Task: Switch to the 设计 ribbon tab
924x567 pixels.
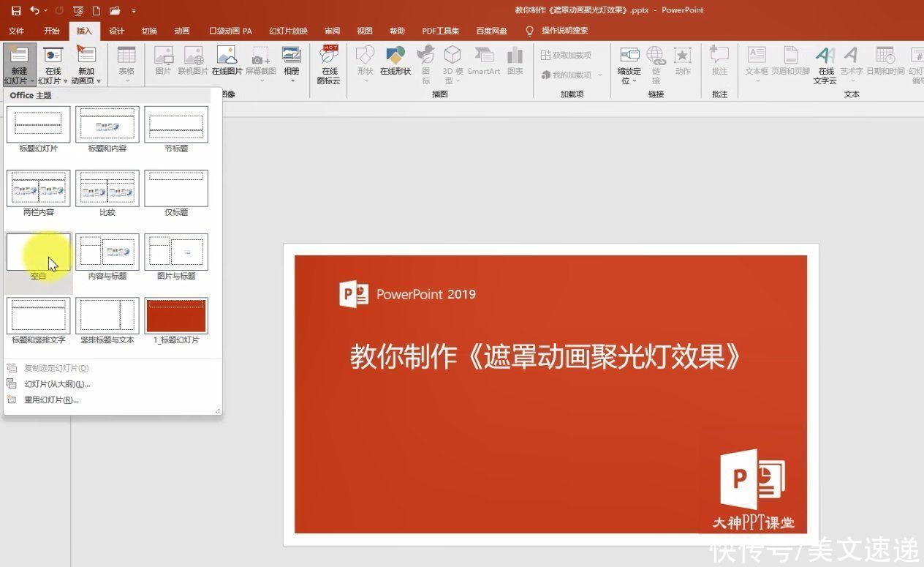Action: click(117, 31)
